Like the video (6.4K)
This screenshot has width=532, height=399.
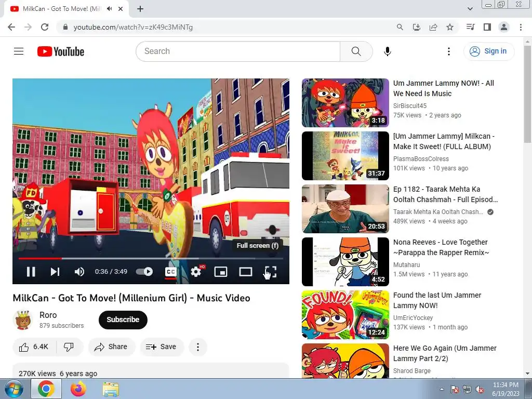(x=34, y=347)
